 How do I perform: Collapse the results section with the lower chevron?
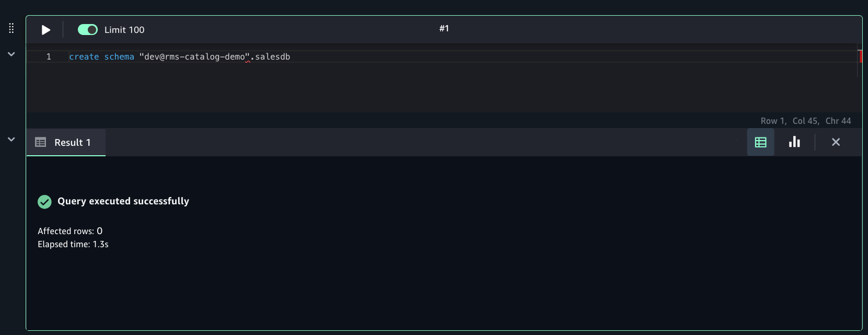[x=11, y=140]
